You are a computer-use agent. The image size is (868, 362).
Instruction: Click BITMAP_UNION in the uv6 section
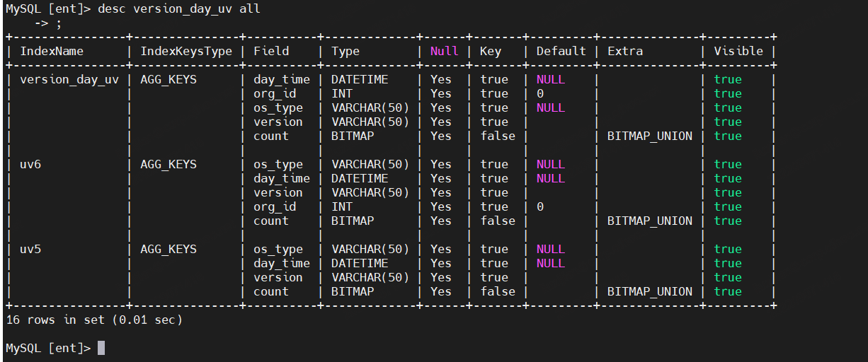650,221
